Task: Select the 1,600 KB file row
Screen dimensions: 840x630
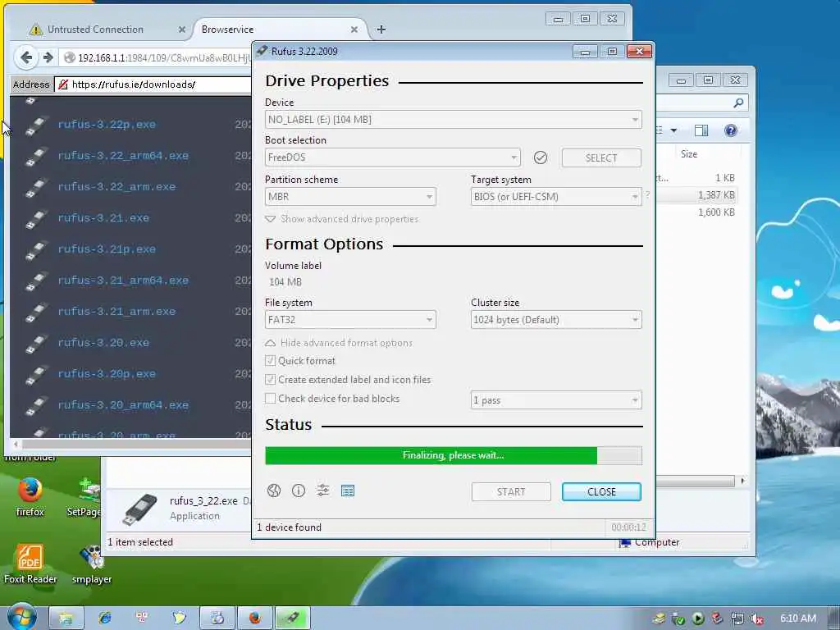Action: 696,212
